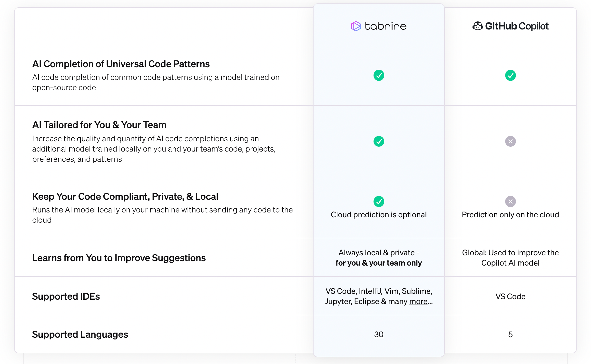Click the GitHub Copilot logo icon
Image resolution: width=591 pixels, height=364 pixels.
tap(477, 26)
